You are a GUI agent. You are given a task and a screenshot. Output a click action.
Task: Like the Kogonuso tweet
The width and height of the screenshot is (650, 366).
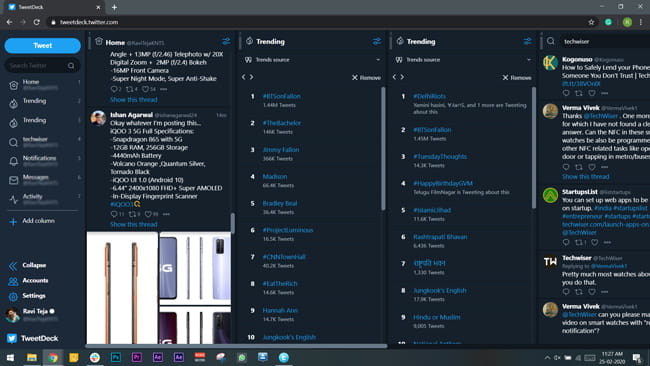[x=592, y=93]
